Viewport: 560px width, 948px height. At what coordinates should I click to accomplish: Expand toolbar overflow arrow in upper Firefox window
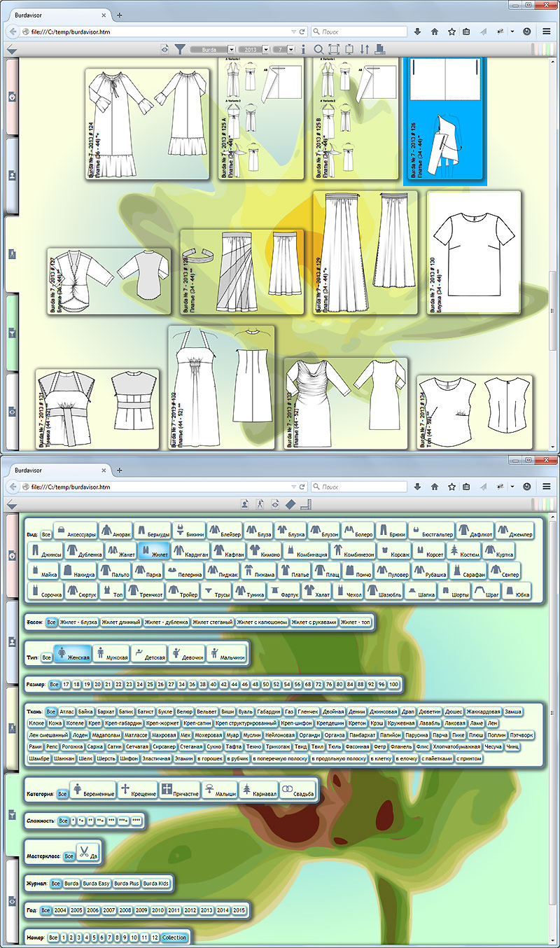click(x=512, y=32)
